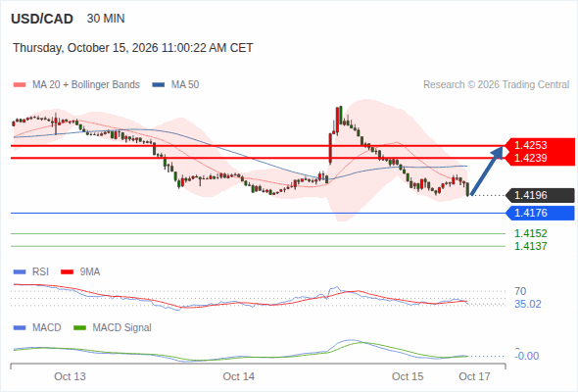The width and height of the screenshot is (578, 392).
Task: Click the MA 50 blue legend swatch
Action: (x=159, y=85)
